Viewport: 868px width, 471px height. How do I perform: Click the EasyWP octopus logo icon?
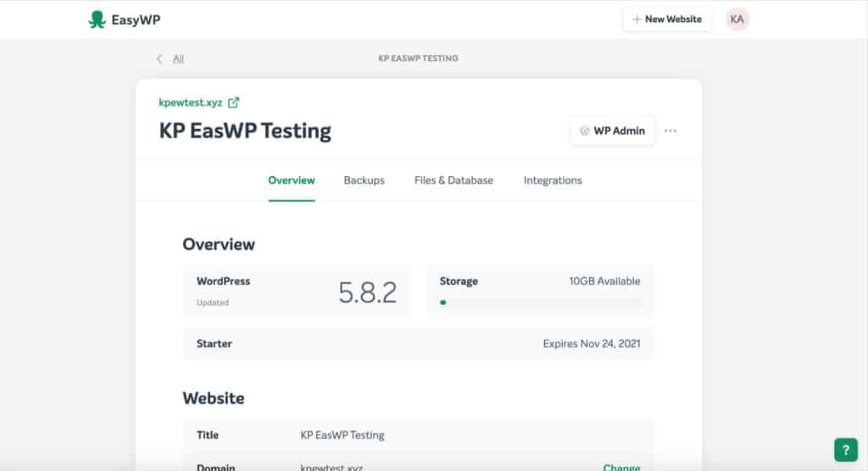(x=97, y=19)
